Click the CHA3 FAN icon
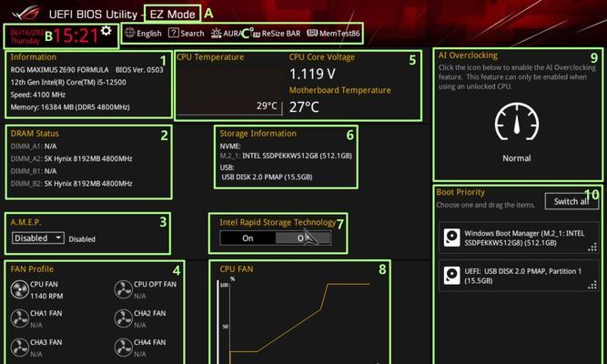Screen dimensions: 607x364 click(19, 348)
